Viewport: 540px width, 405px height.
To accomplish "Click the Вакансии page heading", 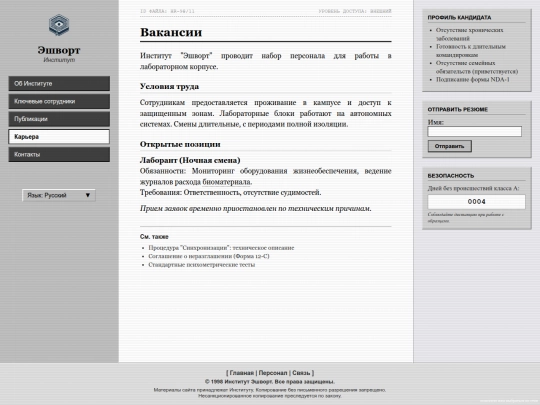I will 171,32.
